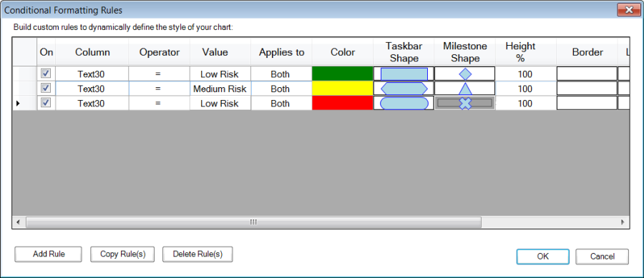Open Text30 column cell in green row
Image resolution: width=644 pixels, height=278 pixels.
click(x=92, y=74)
